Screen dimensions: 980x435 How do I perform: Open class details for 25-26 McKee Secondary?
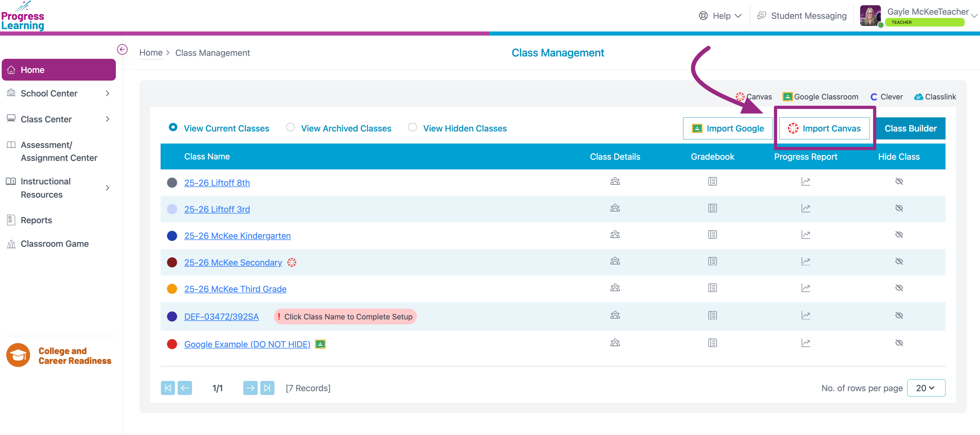pos(615,261)
